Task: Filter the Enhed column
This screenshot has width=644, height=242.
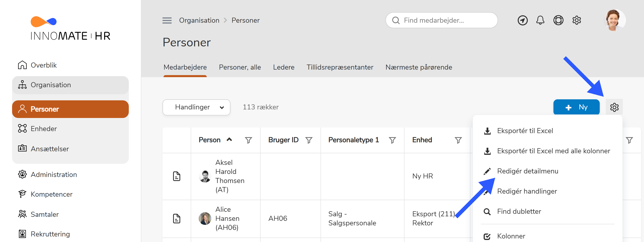Action: (458, 140)
